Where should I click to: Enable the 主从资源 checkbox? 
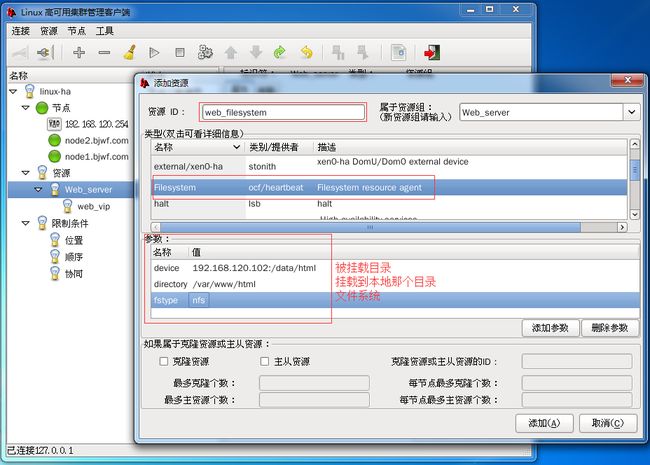264,361
